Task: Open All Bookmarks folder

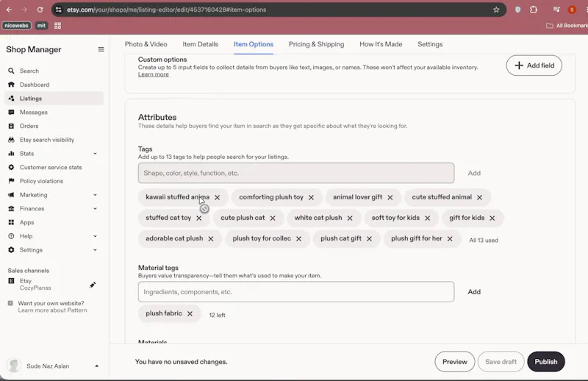Action: [x=567, y=26]
